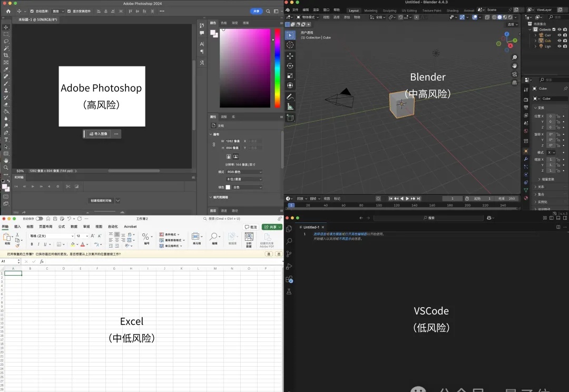Click 是 button in Excel recovery bar
Screen dimensions: 569x392
click(269, 254)
